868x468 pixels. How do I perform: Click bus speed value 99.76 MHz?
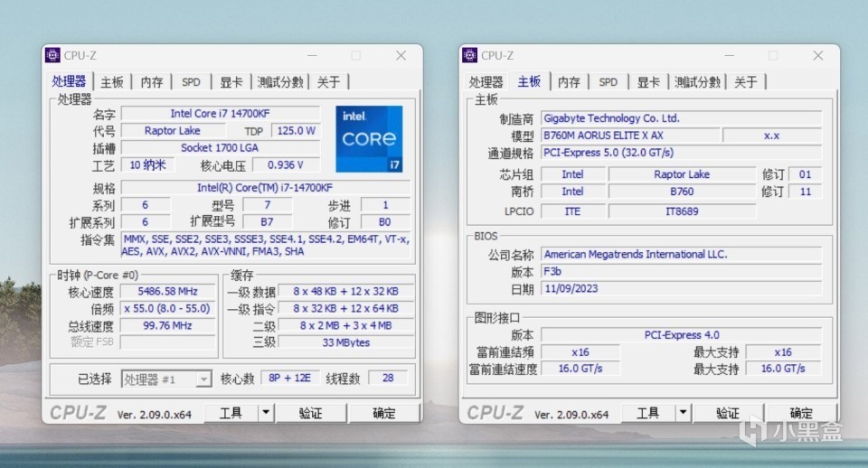pos(168,325)
